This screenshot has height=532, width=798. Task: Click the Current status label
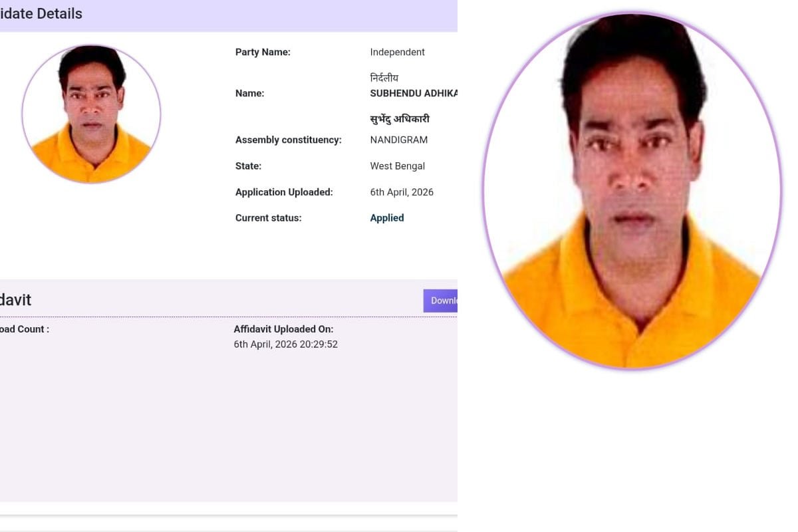(x=268, y=218)
